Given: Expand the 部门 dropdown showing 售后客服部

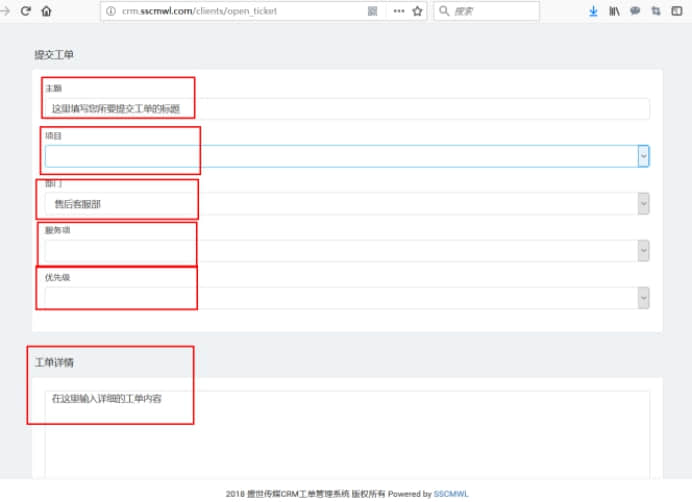Looking at the screenshot, I should [643, 203].
